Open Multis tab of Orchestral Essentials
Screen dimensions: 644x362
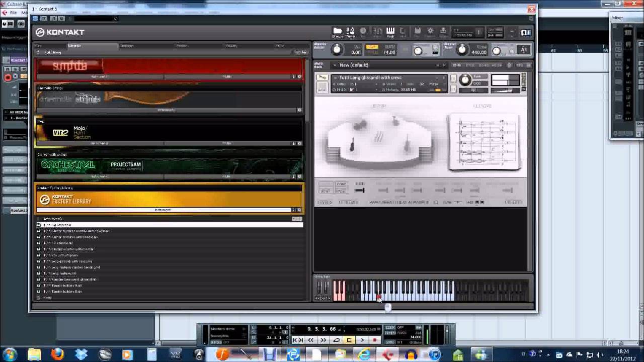pyautogui.click(x=227, y=176)
